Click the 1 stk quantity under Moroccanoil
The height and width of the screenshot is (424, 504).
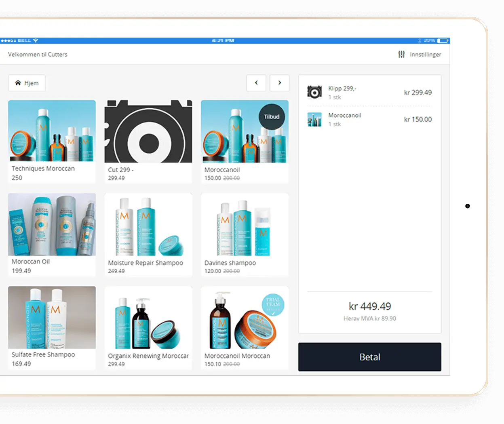335,124
